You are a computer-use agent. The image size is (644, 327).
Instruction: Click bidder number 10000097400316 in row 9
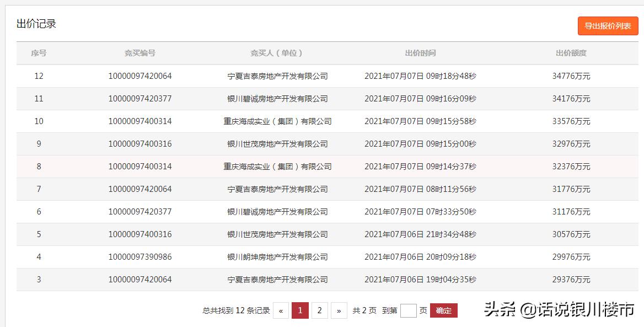pyautogui.click(x=140, y=144)
